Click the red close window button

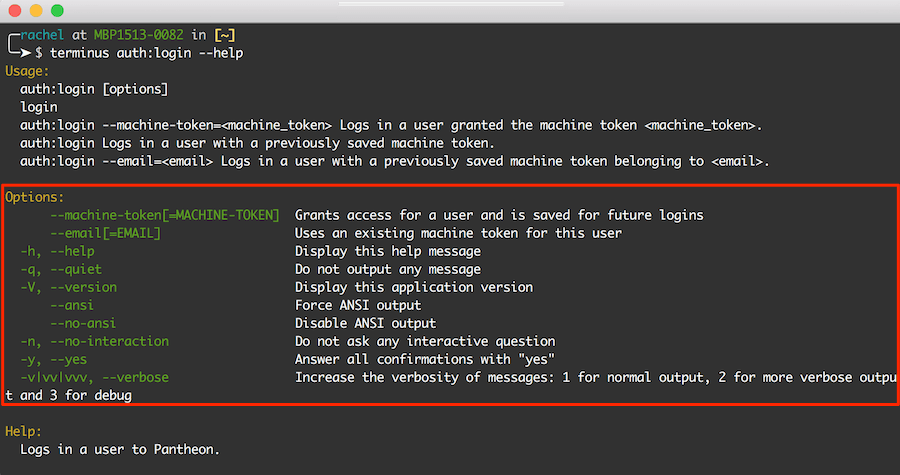(x=15, y=10)
